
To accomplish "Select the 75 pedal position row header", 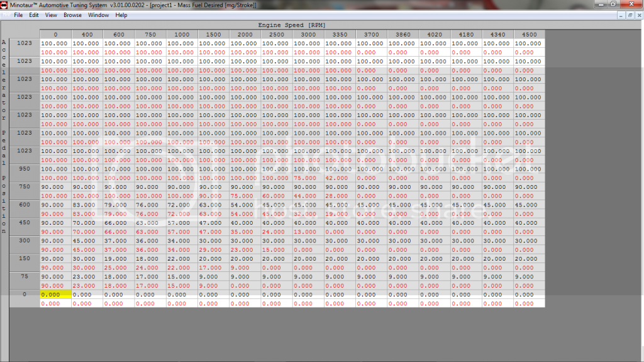I will 25,277.
